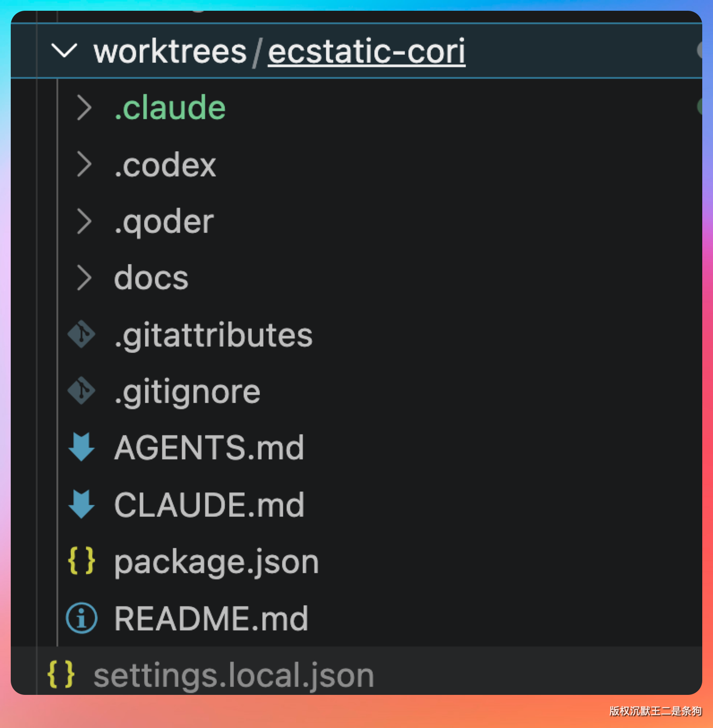Expand the .qoder folder chevron
The image size is (713, 728).
point(84,221)
